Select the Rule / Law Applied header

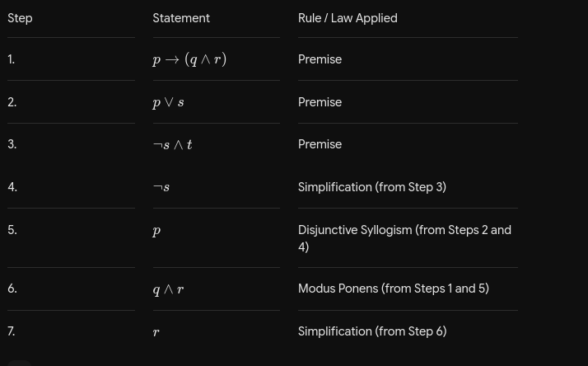coord(348,18)
